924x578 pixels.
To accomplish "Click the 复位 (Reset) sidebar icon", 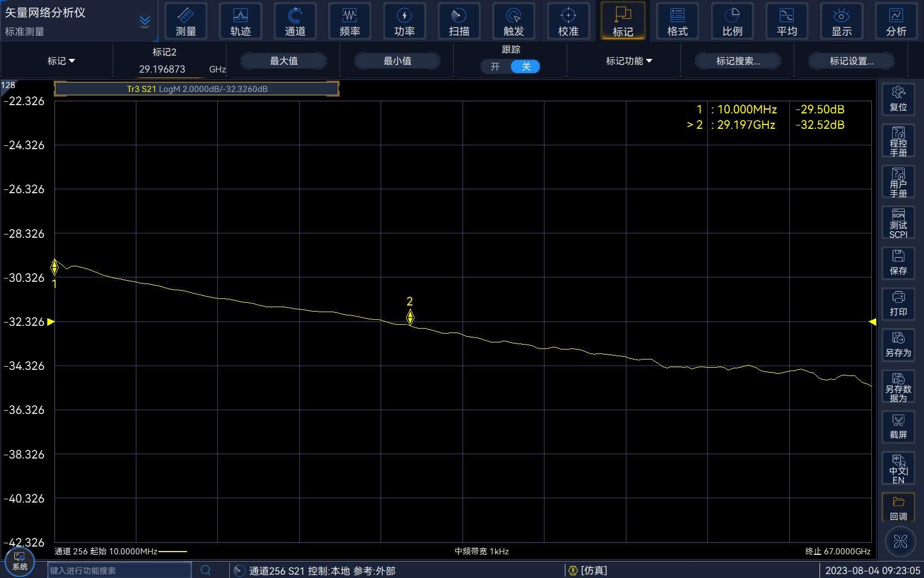I will click(898, 99).
